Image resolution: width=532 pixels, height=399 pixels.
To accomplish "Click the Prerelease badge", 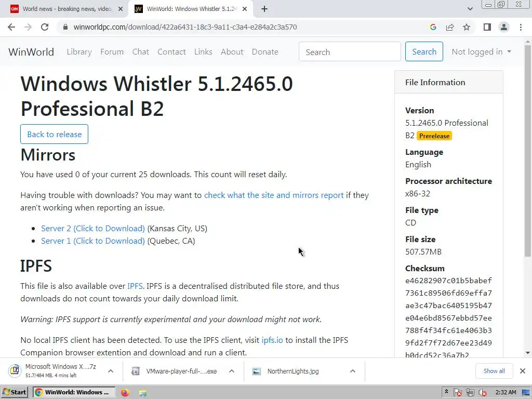I will [x=434, y=136].
